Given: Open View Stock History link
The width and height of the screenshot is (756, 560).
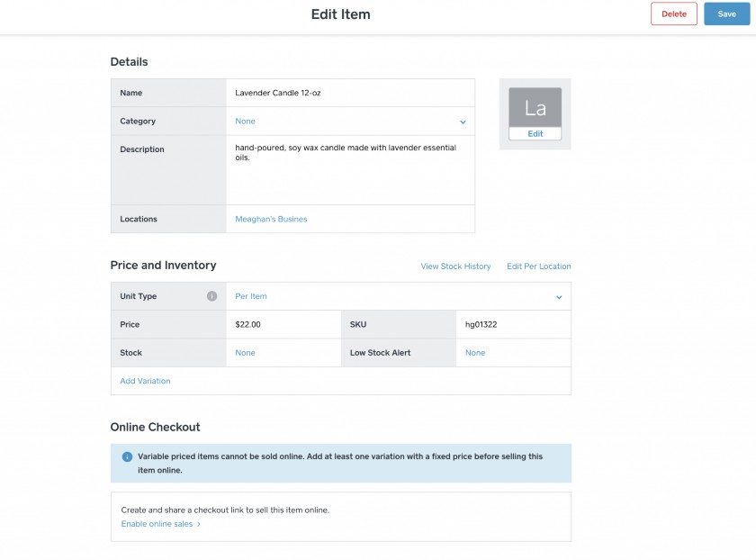Looking at the screenshot, I should point(455,266).
